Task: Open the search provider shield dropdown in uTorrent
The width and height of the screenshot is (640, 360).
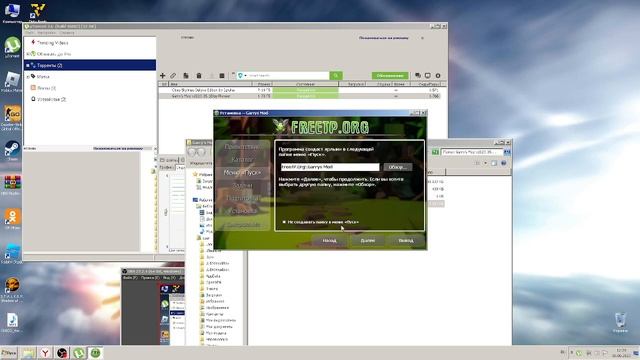Action: (242, 76)
